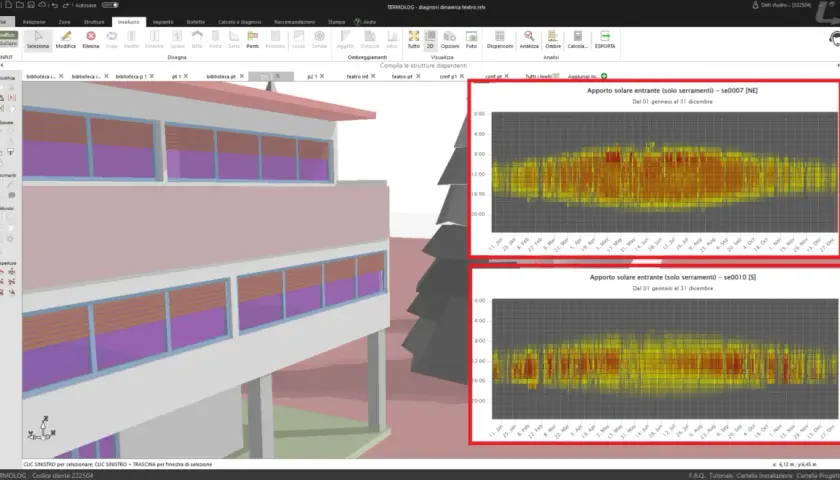Switch to the 2D view
This screenshot has height=480, width=840.
pyautogui.click(x=430, y=40)
